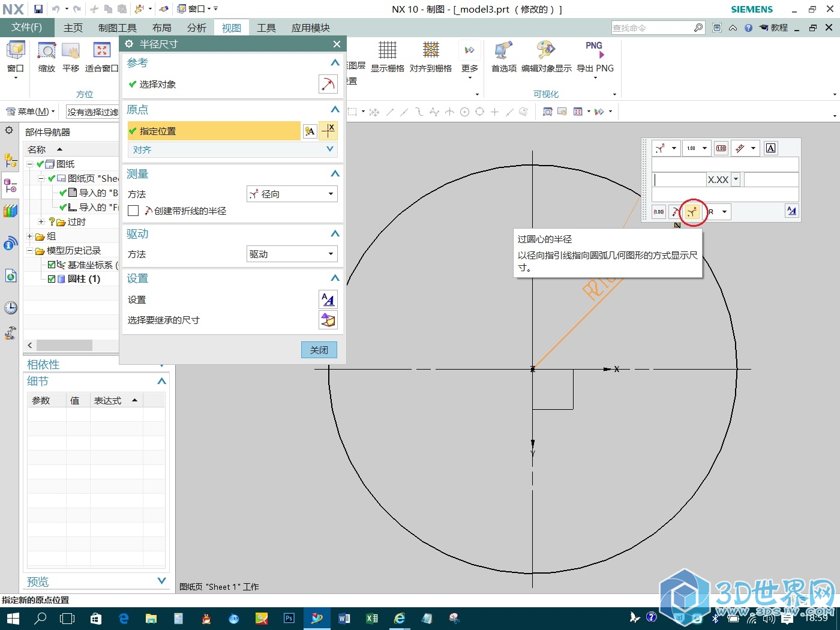Collapse the 设置 section
The width and height of the screenshot is (840, 630).
pos(335,278)
